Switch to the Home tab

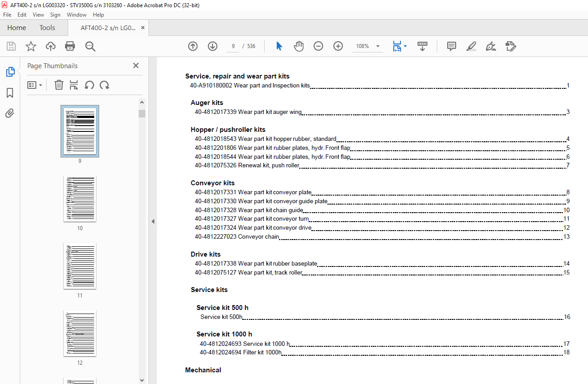[17, 28]
